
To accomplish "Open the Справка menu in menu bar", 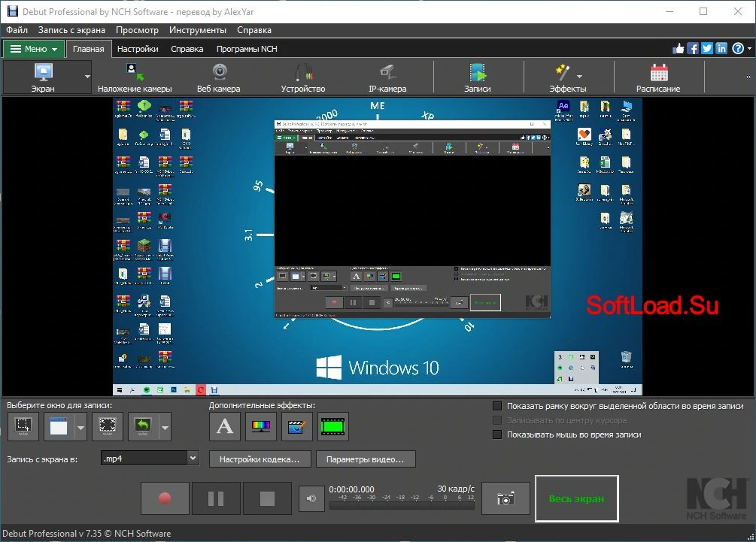I will 254,30.
